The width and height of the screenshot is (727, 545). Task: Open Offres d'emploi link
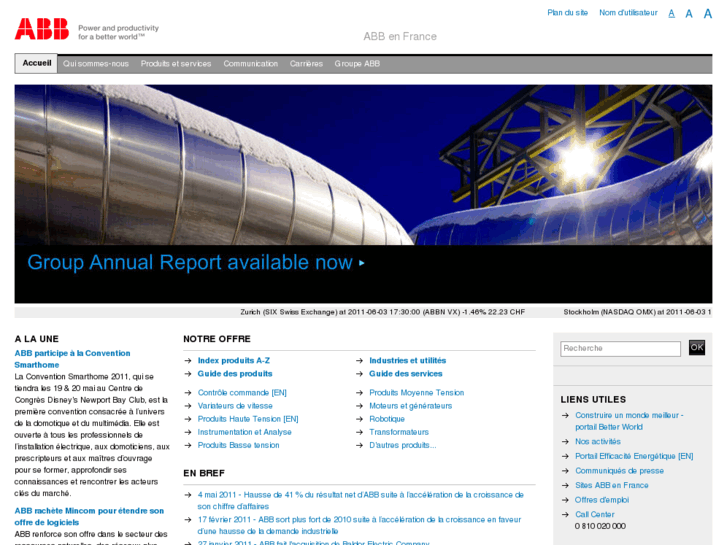(x=602, y=500)
